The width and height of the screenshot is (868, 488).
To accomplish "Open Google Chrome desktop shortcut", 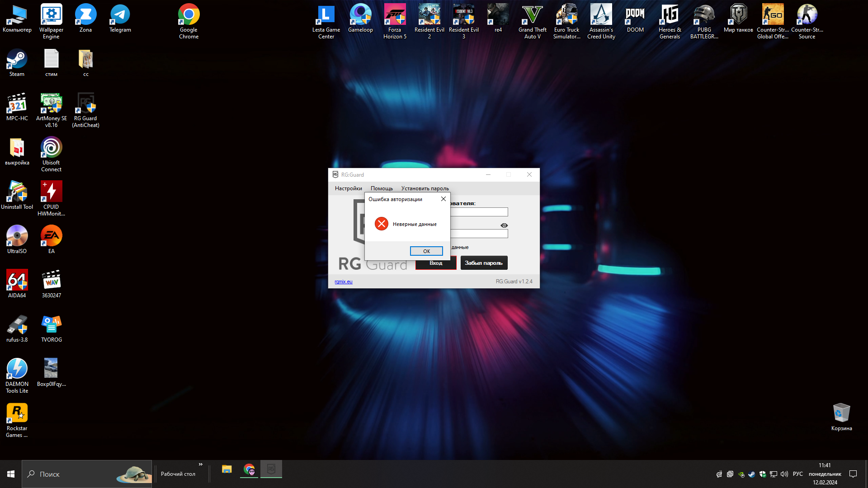I will point(189,14).
